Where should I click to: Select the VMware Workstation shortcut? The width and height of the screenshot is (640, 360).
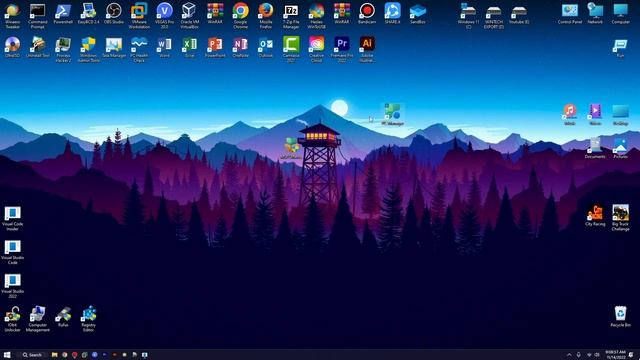[139, 16]
